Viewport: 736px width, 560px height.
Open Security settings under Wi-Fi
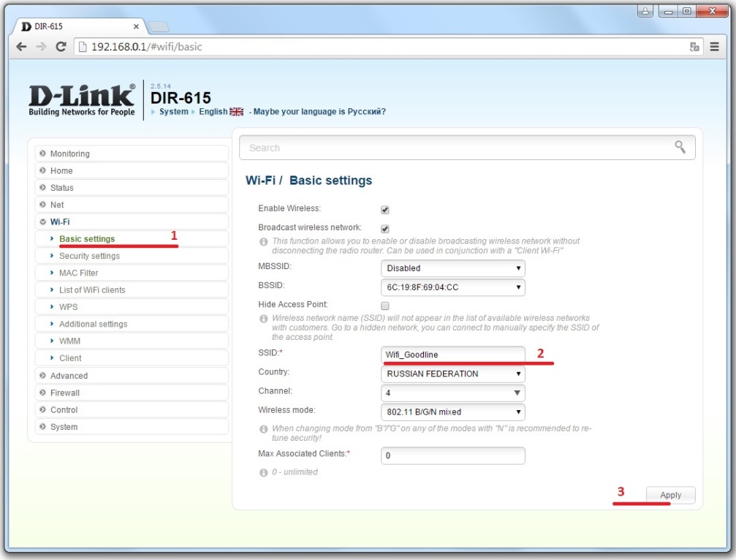pos(132,256)
